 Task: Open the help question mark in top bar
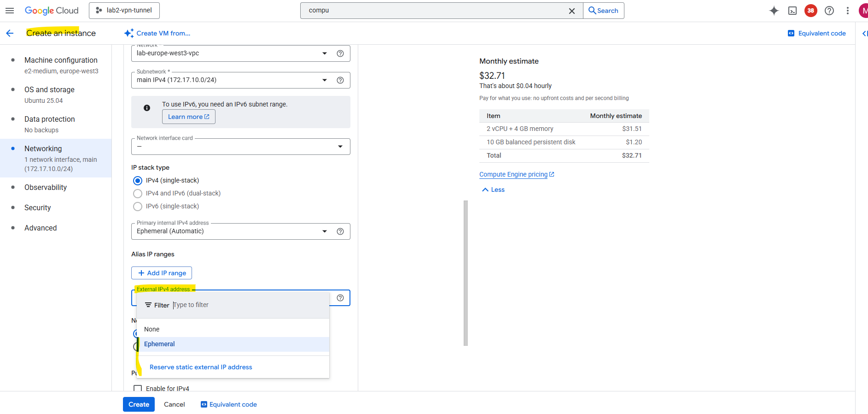(829, 11)
